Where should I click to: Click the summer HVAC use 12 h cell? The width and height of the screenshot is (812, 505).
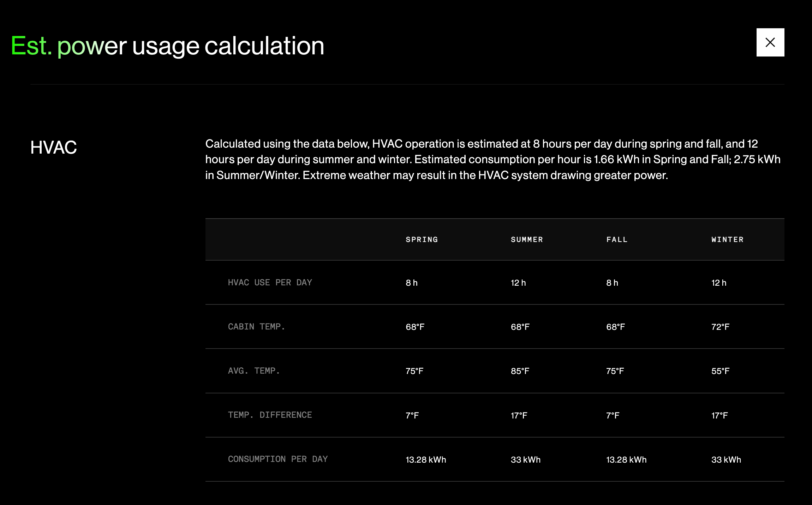pos(518,283)
